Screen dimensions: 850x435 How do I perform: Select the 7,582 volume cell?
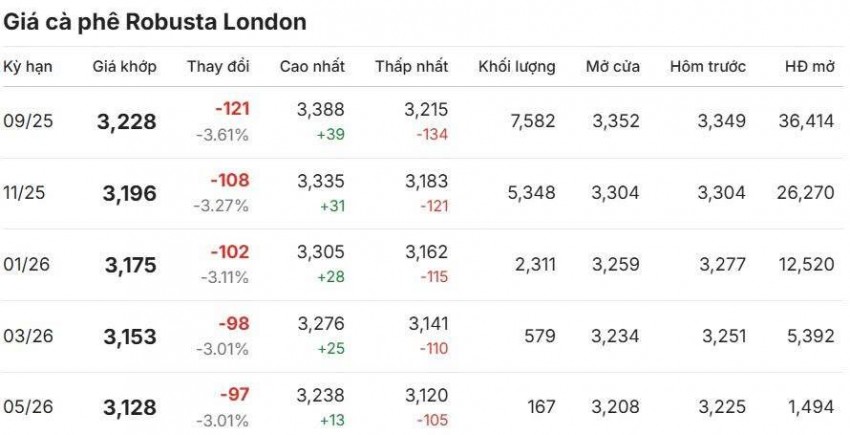(x=531, y=121)
